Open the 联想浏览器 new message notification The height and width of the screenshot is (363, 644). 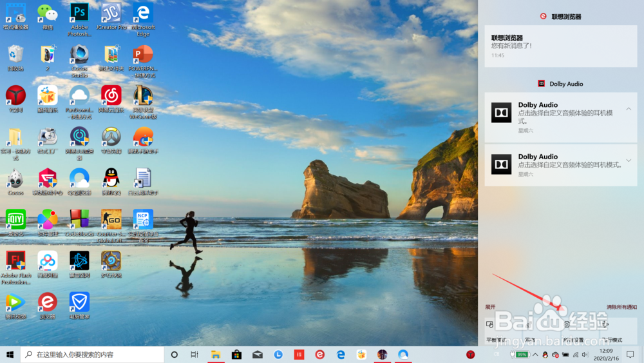coord(561,46)
